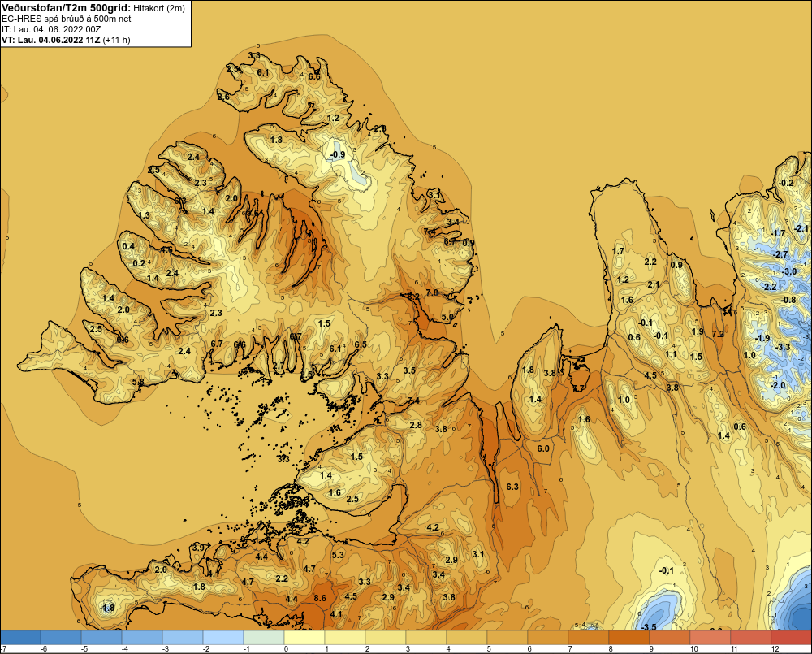Click the '5.3' temperature value on the map
812x654 pixels.
338,555
